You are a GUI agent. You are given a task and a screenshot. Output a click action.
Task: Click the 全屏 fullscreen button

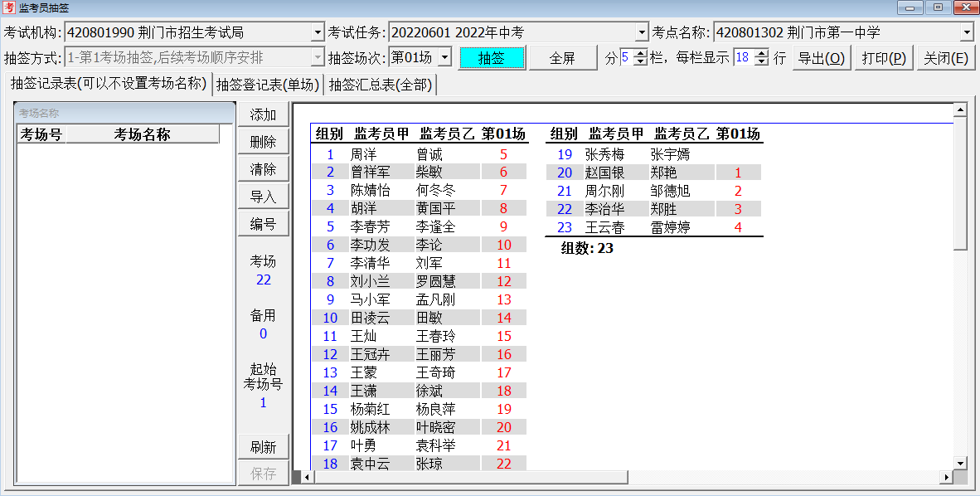pyautogui.click(x=562, y=58)
